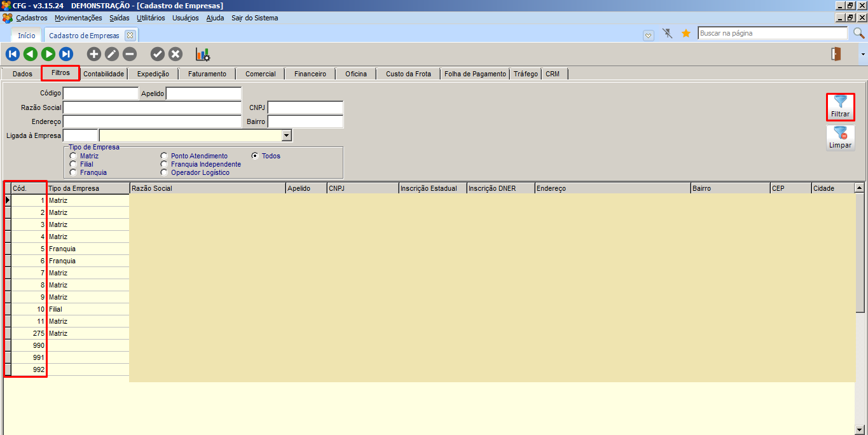Click the Razão Social input field
This screenshot has height=435, width=868.
point(152,107)
